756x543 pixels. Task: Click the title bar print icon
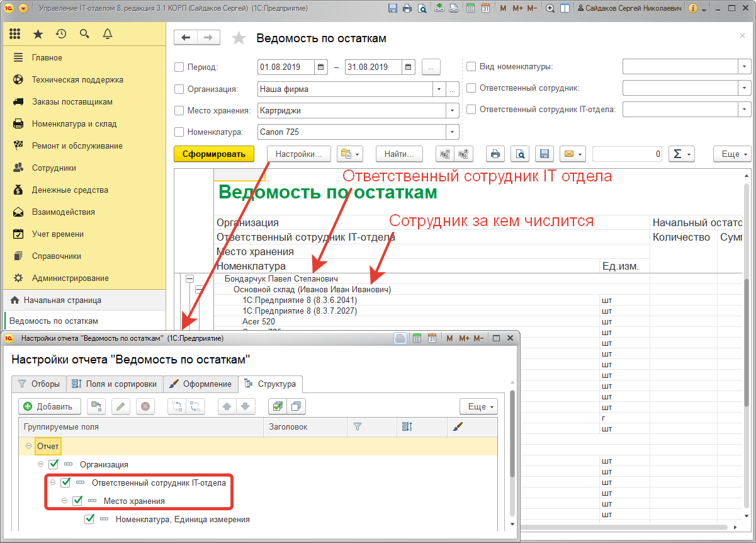[x=407, y=8]
